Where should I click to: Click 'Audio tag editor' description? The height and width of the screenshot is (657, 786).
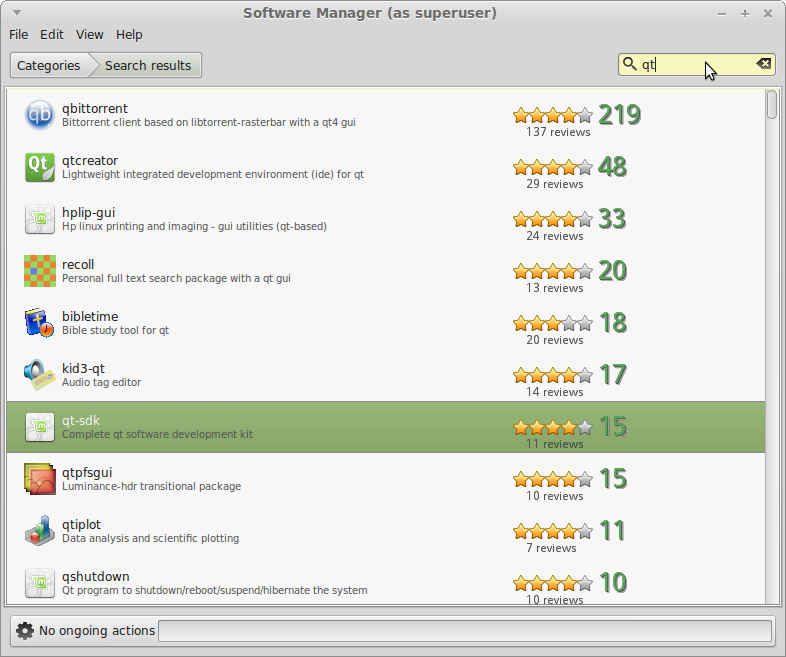(x=101, y=382)
